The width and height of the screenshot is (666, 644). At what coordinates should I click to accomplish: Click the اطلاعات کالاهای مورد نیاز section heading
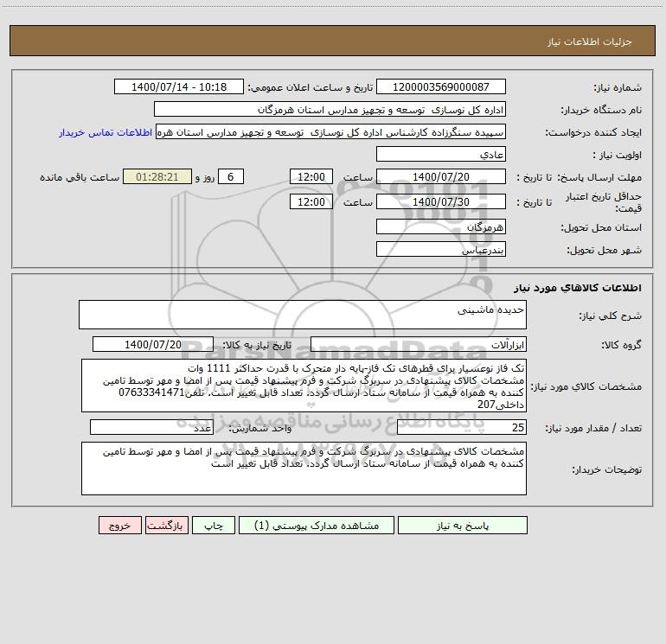(578, 288)
